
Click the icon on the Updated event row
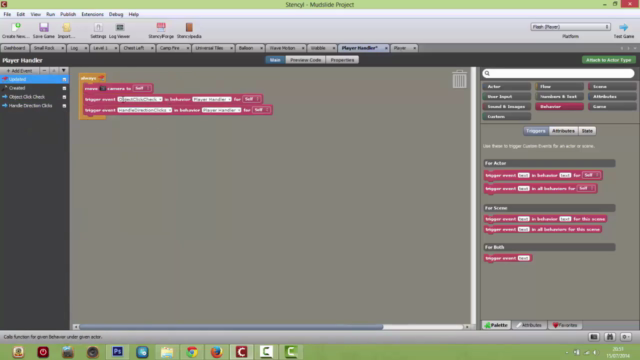pos(5,79)
